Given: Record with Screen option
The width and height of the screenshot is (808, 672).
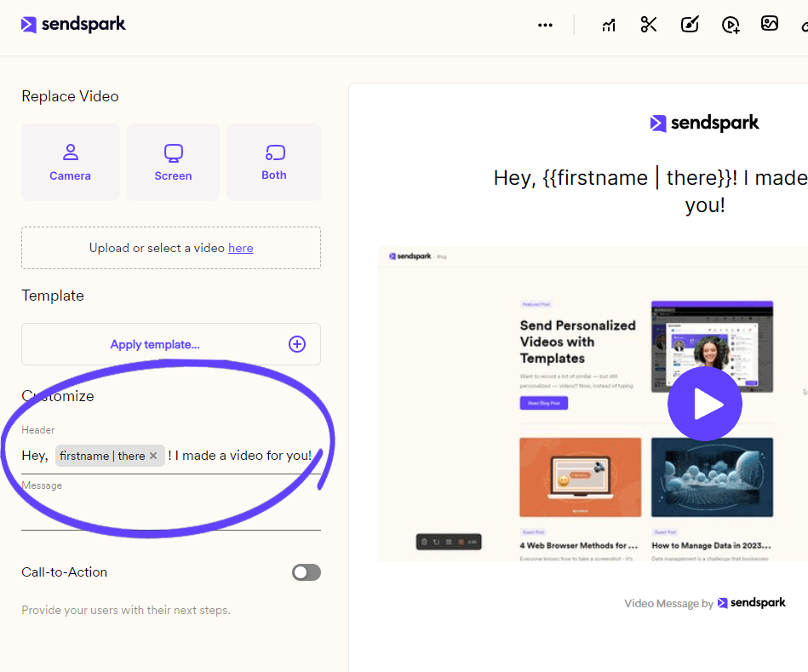Looking at the screenshot, I should (x=173, y=162).
